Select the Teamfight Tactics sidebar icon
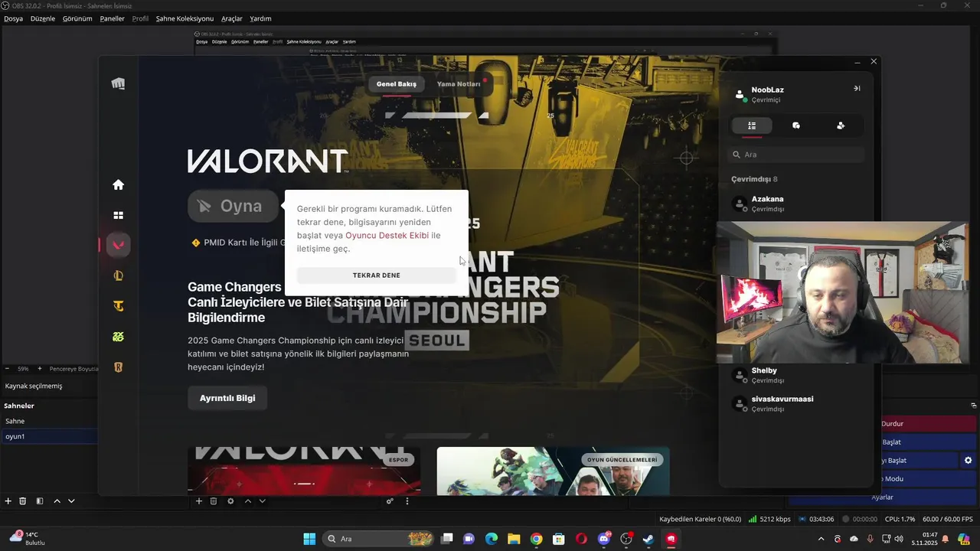The width and height of the screenshot is (980, 551). (x=118, y=306)
